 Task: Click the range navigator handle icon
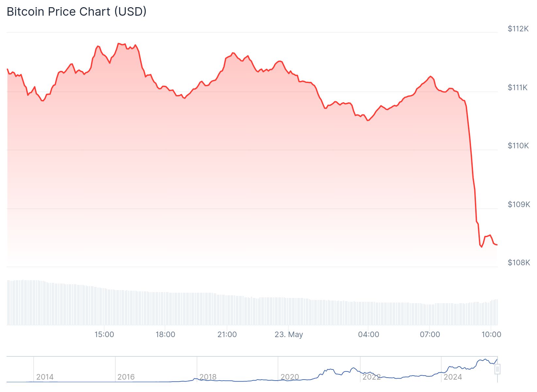[x=497, y=369]
